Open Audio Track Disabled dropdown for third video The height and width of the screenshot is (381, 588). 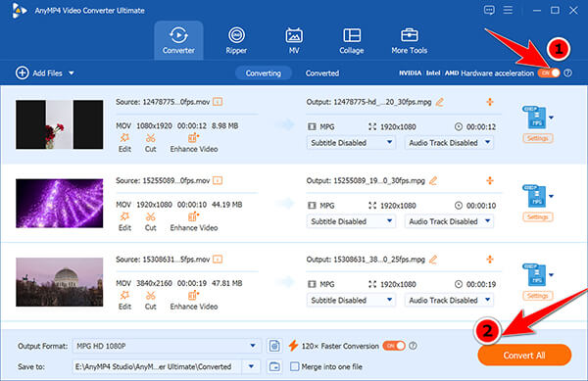coord(449,300)
